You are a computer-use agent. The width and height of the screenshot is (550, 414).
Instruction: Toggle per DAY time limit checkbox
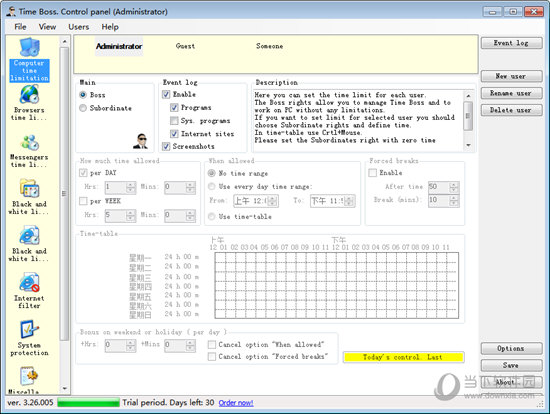click(83, 173)
